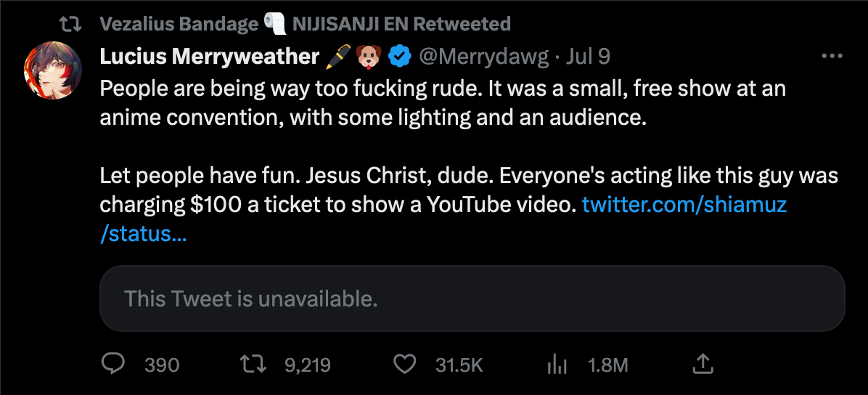The height and width of the screenshot is (395, 868).
Task: Click the "This Tweet is unavailable" box
Action: click(x=472, y=298)
